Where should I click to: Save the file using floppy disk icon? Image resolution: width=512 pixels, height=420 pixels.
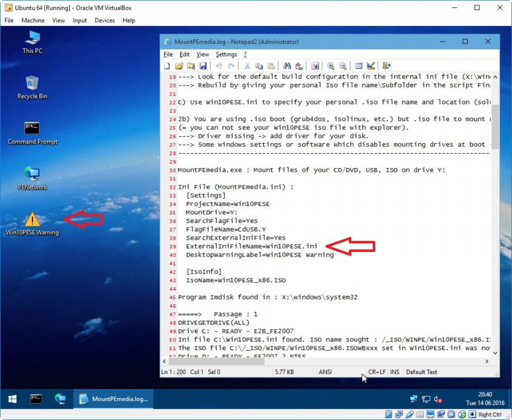pyautogui.click(x=203, y=66)
